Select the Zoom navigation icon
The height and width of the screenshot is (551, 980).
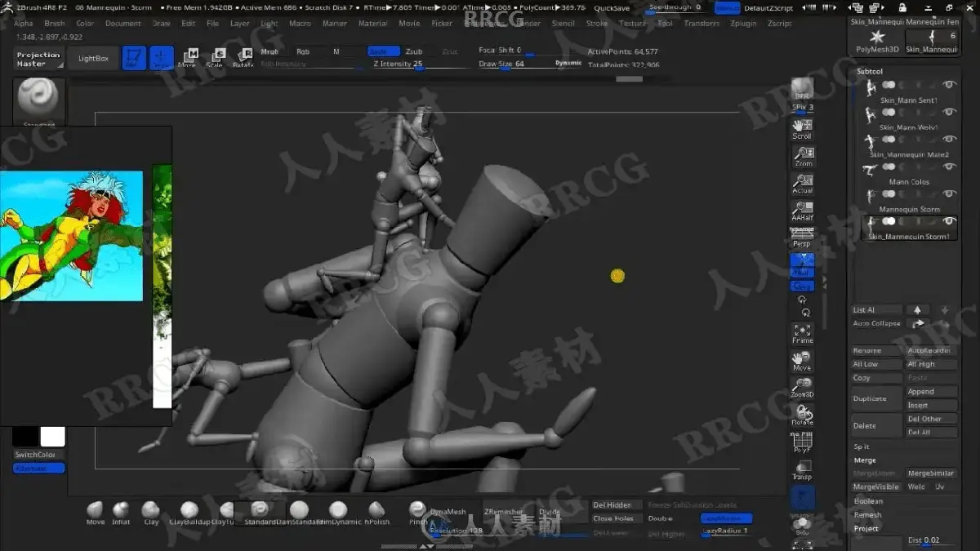[x=802, y=157]
